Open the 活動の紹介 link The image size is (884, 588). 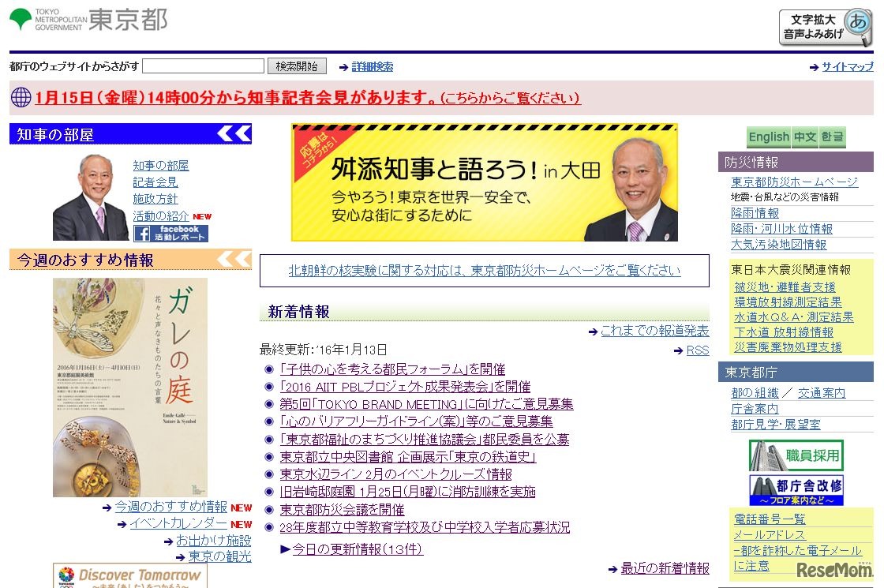pyautogui.click(x=161, y=215)
